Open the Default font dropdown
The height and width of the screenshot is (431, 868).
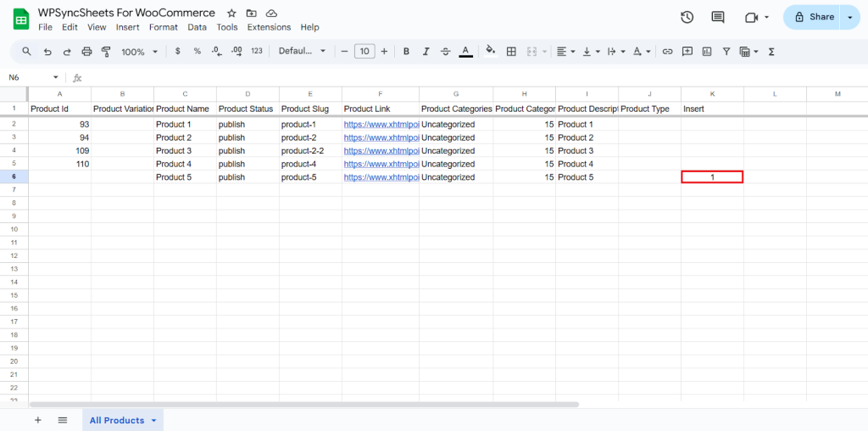point(303,51)
